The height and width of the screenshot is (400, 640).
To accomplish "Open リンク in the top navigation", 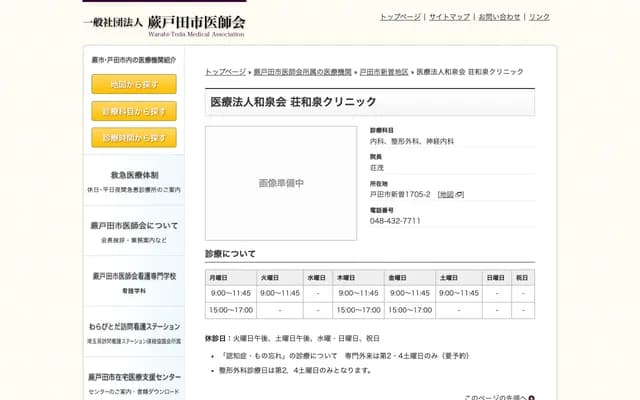I will pos(539,17).
